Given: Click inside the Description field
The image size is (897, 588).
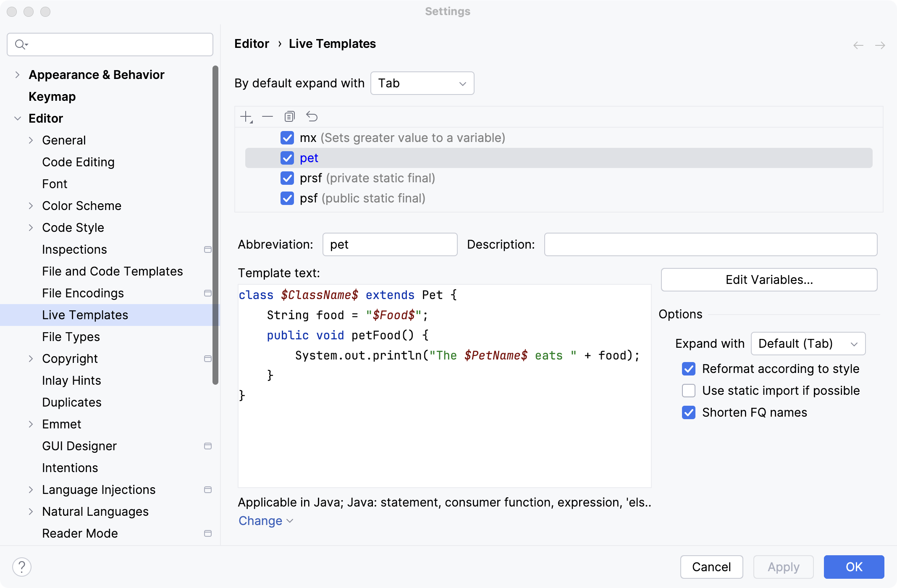Looking at the screenshot, I should click(x=710, y=244).
